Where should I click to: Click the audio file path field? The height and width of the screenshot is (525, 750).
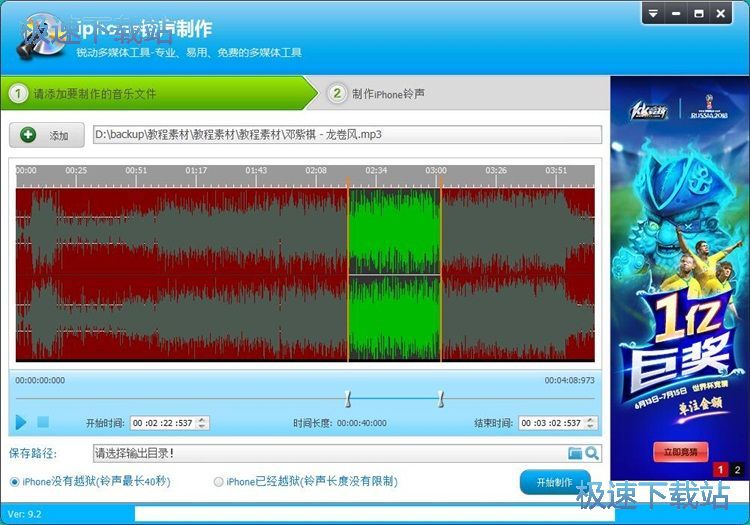347,135
